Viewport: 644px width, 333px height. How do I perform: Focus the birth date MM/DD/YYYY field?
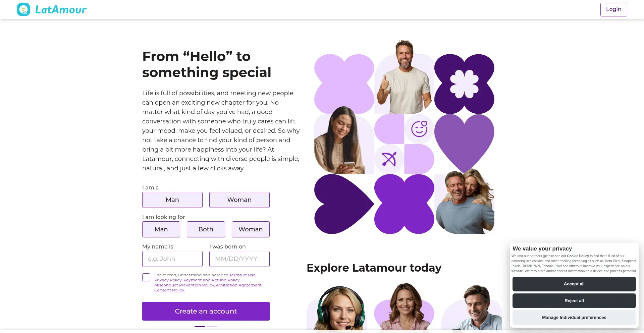[x=239, y=259]
